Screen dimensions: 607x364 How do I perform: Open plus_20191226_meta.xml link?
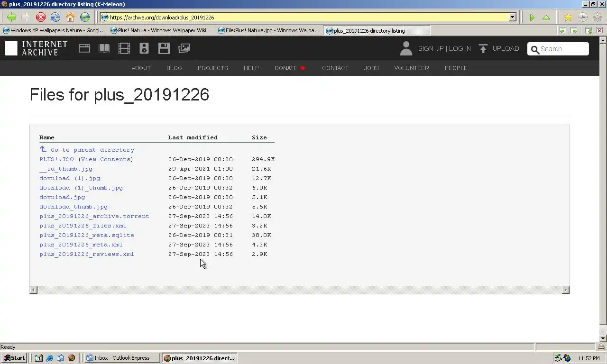[81, 245]
